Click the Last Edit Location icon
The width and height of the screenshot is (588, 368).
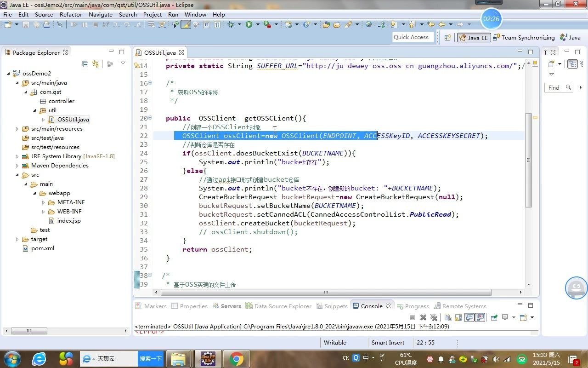pos(431,24)
